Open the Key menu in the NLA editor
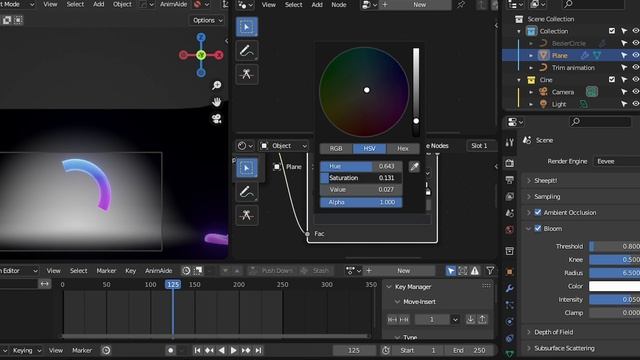The image size is (640, 360). tap(131, 271)
